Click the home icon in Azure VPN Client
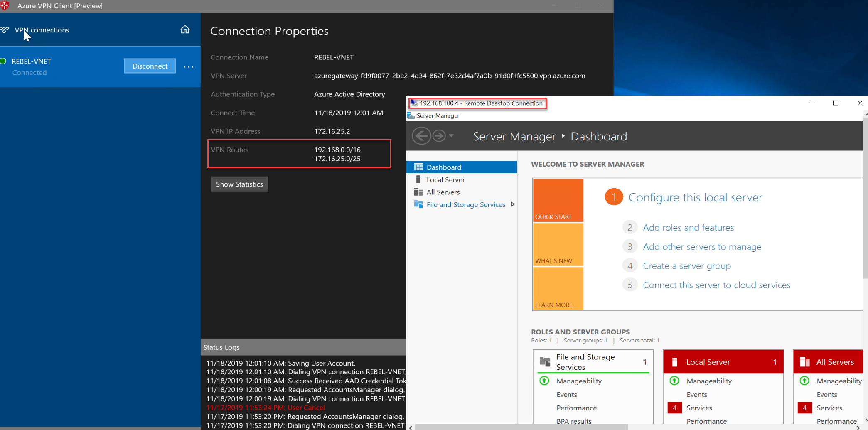Screen dimensions: 868x430 pos(185,29)
